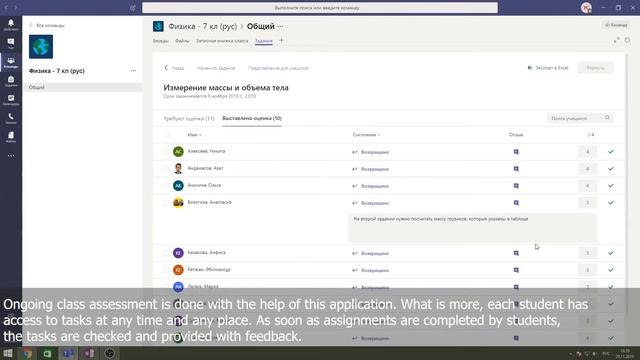Click the reload tab icon
This screenshot has width=640, height=360.
tap(627, 40)
